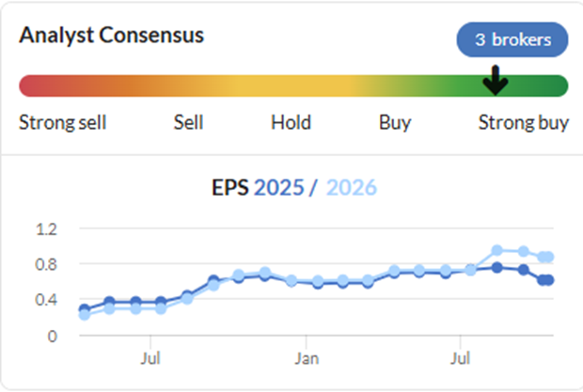Click the 2026 EPS legend label
The image size is (583, 392).
click(352, 187)
